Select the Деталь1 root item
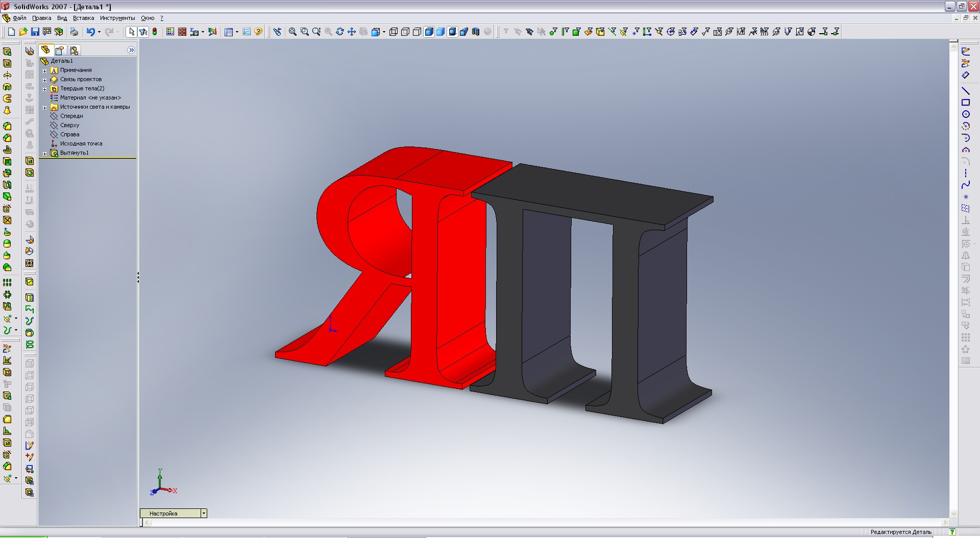 pos(62,61)
